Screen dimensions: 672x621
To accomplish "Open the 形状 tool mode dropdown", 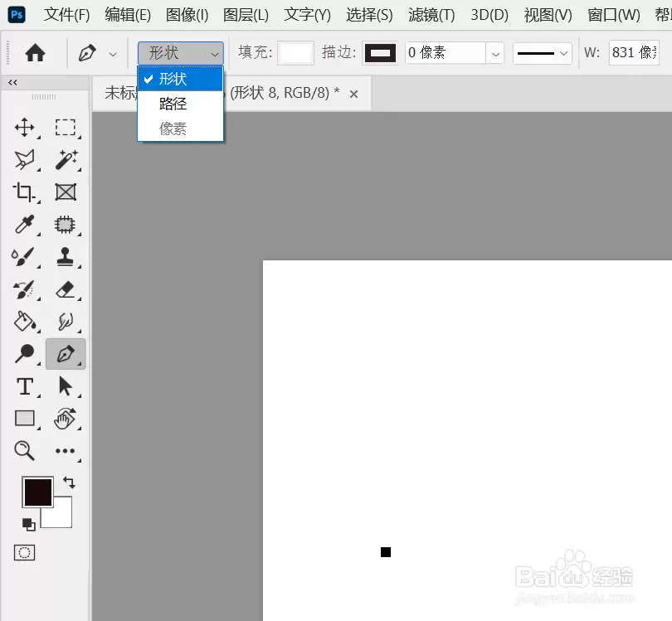I will coord(180,53).
